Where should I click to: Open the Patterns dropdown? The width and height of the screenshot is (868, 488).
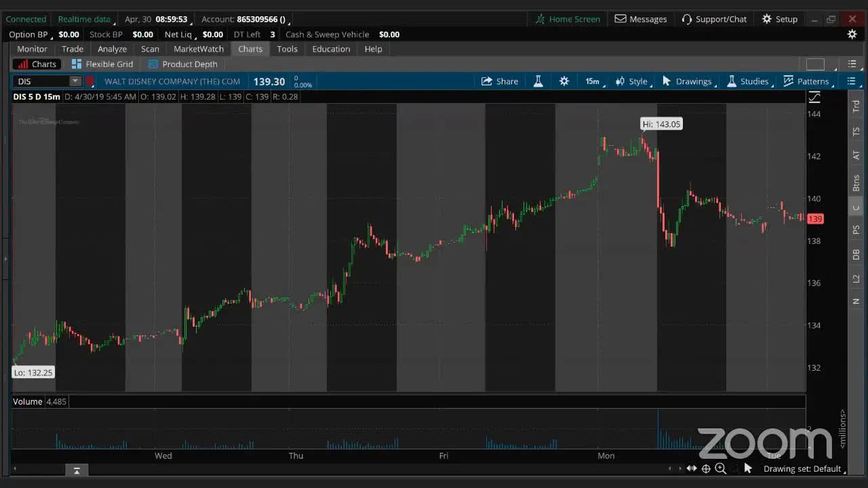[x=808, y=81]
